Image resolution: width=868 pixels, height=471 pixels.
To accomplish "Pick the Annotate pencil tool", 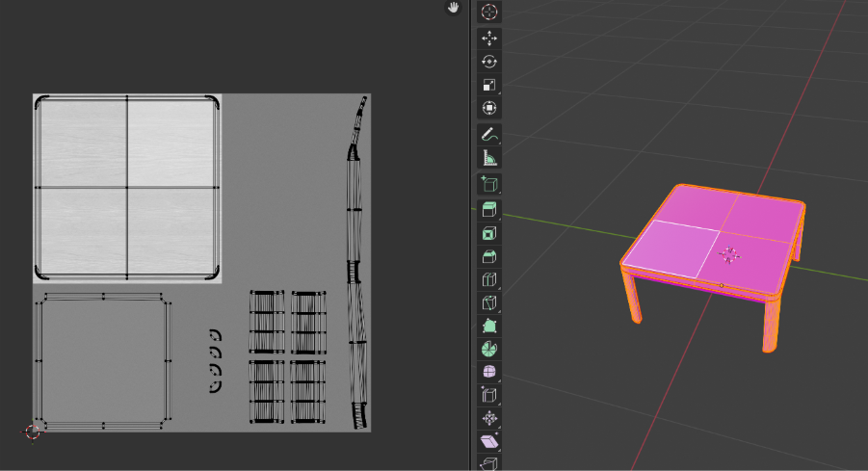I will point(489,135).
